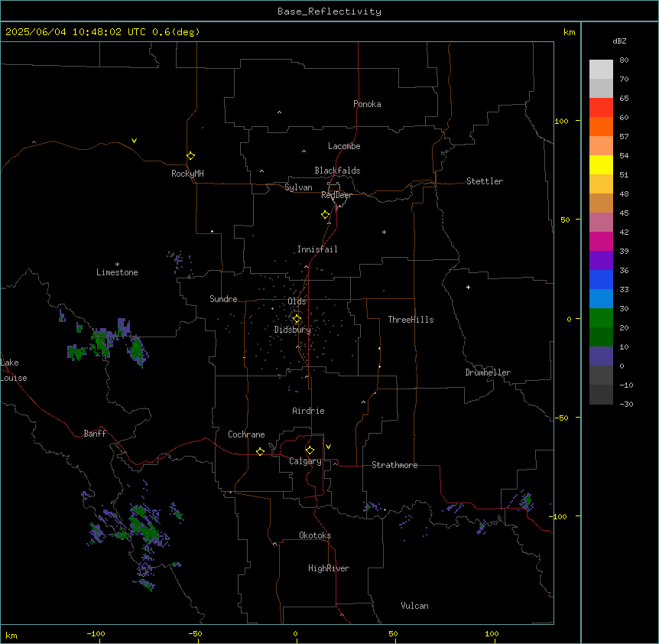659x644 pixels.
Task: Click the Okotoks label
Action: click(315, 535)
